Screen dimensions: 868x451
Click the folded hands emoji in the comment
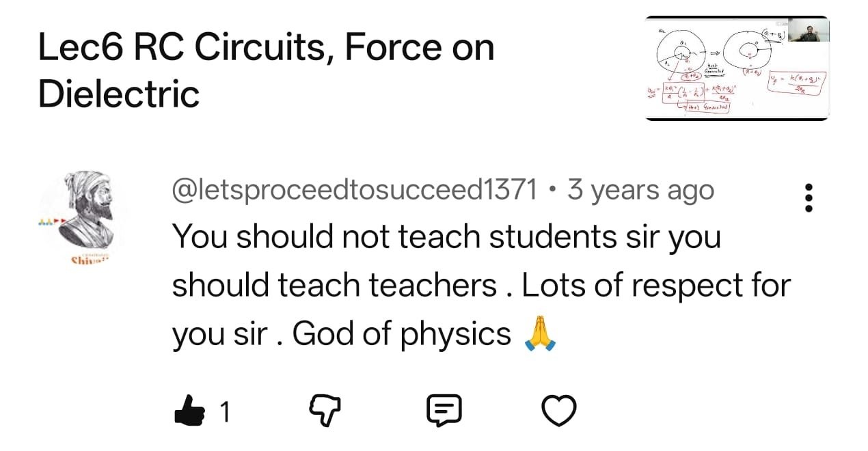[540, 334]
